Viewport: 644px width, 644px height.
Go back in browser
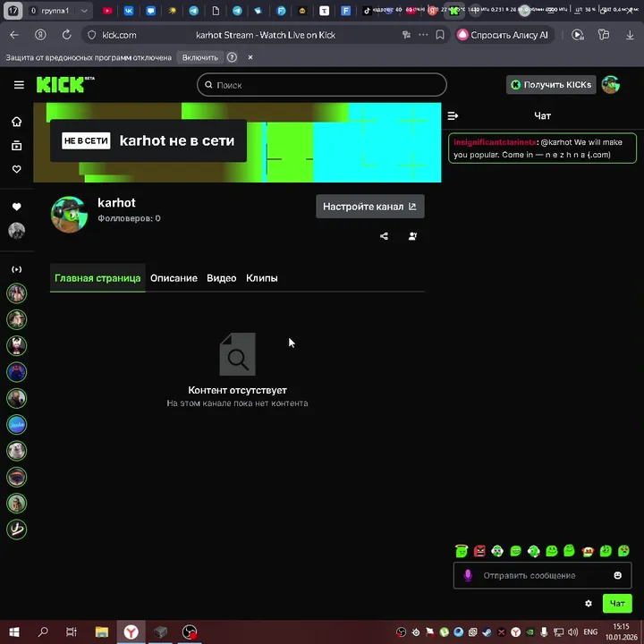point(14,35)
